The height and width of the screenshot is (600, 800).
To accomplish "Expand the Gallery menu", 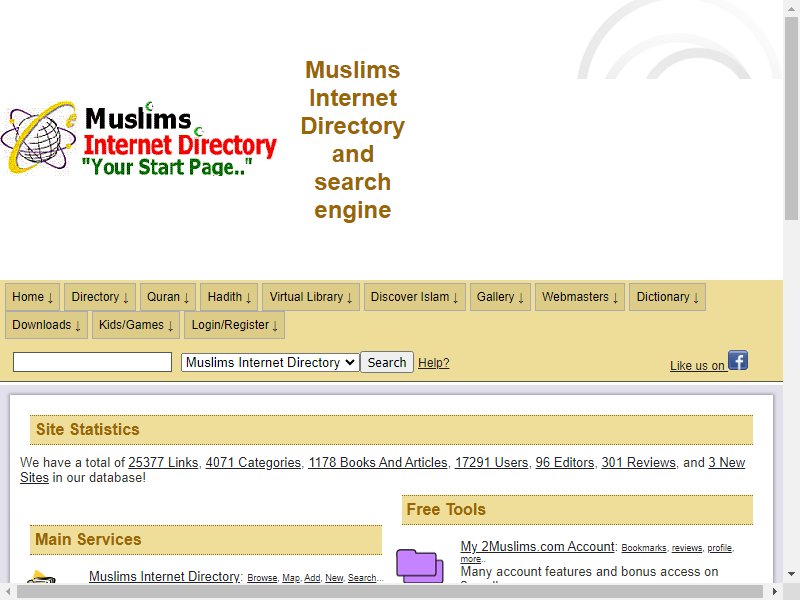I will pyautogui.click(x=500, y=297).
